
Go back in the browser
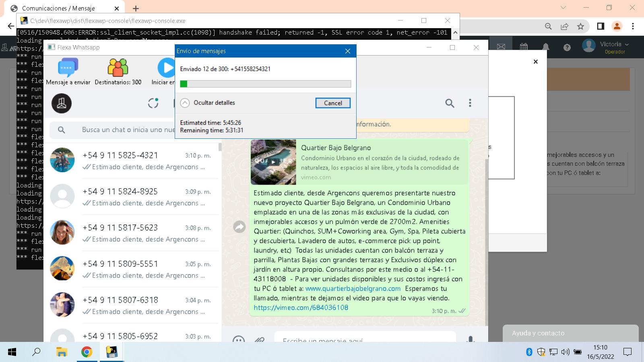(10, 26)
